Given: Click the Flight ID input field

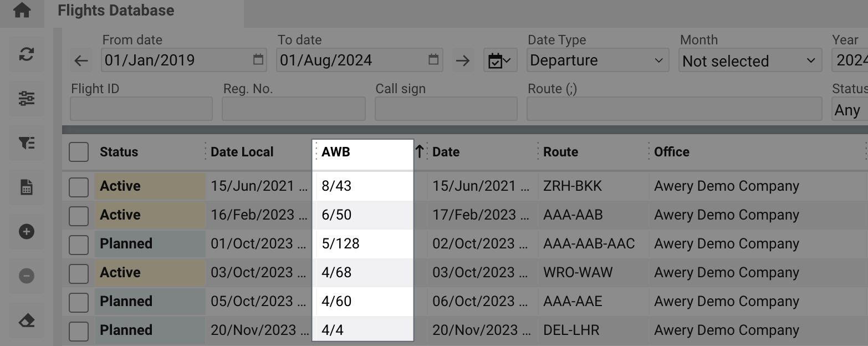Looking at the screenshot, I should pos(141,109).
